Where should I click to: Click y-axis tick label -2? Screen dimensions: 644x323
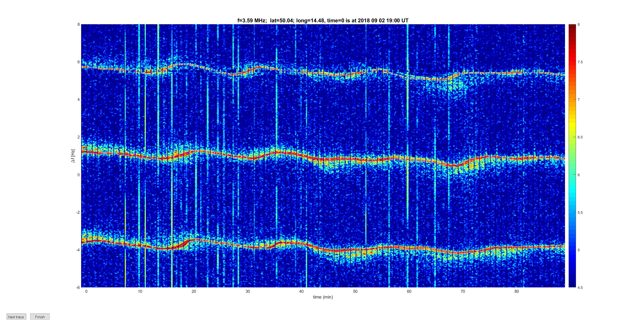click(78, 212)
